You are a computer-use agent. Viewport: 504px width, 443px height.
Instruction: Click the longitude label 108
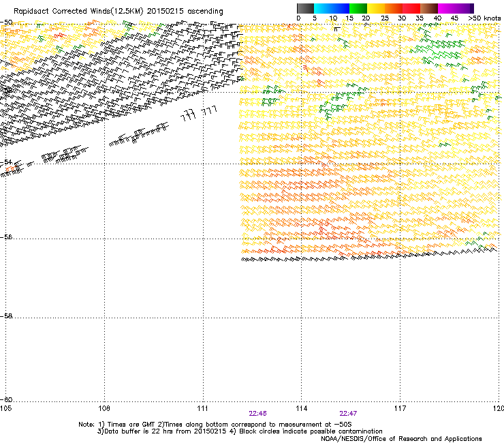(x=104, y=408)
